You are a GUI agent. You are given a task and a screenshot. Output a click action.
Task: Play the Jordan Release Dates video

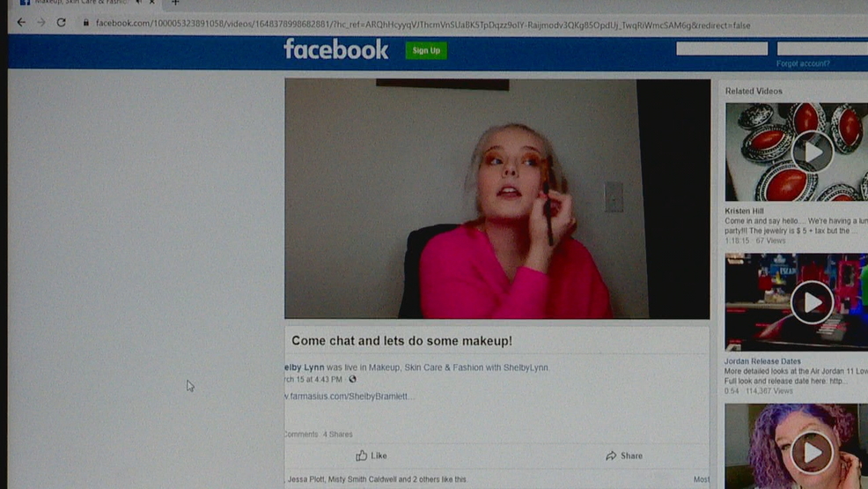pyautogui.click(x=811, y=302)
